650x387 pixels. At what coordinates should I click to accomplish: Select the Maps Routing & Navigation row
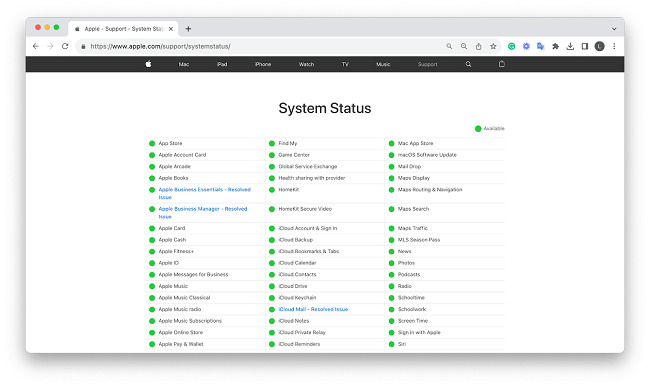[x=445, y=193]
